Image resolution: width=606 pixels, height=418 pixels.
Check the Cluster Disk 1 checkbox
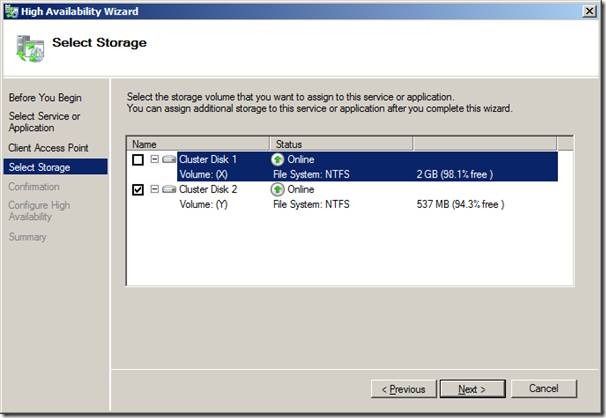pos(138,160)
